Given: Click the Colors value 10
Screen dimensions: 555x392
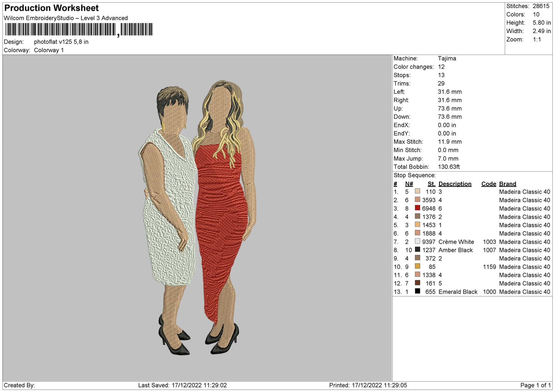Looking at the screenshot, I should point(536,15).
